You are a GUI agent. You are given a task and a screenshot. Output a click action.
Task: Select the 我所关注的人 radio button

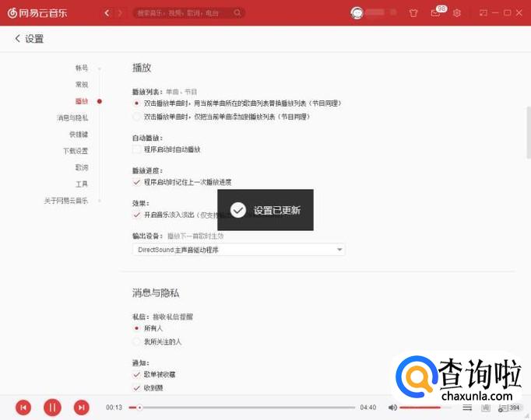pos(137,341)
